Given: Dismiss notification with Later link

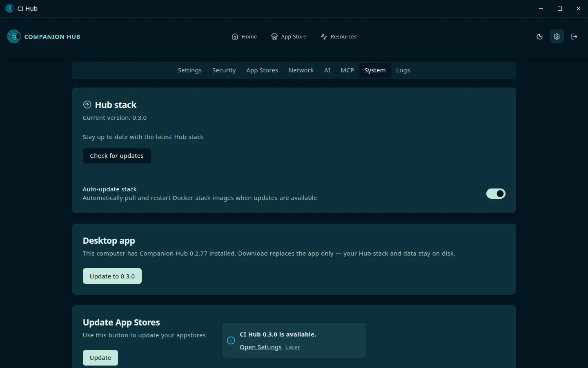Looking at the screenshot, I should (x=293, y=347).
